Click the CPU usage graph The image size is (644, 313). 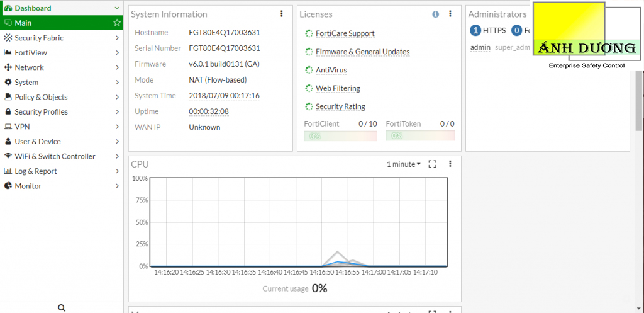(299, 222)
